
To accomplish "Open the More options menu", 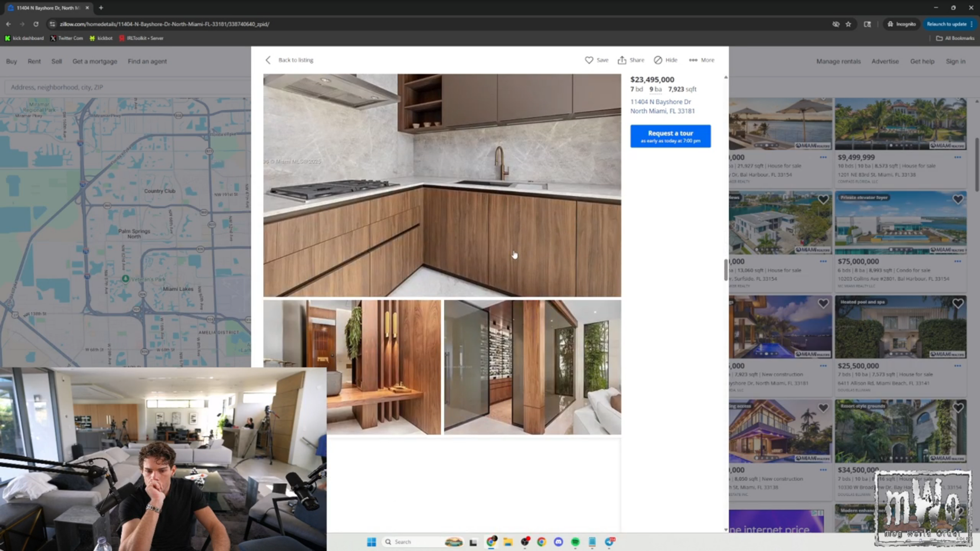I will tap(693, 60).
